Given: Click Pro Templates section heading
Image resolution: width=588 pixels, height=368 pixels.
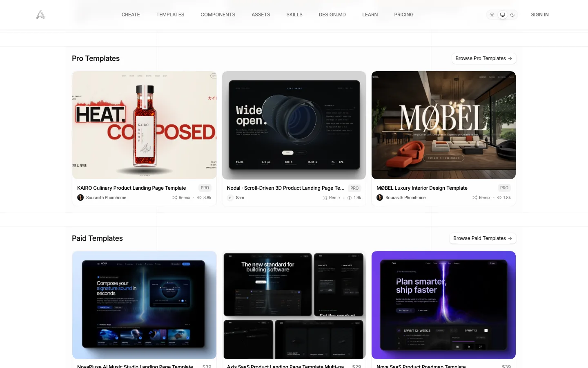Looking at the screenshot, I should point(96,58).
